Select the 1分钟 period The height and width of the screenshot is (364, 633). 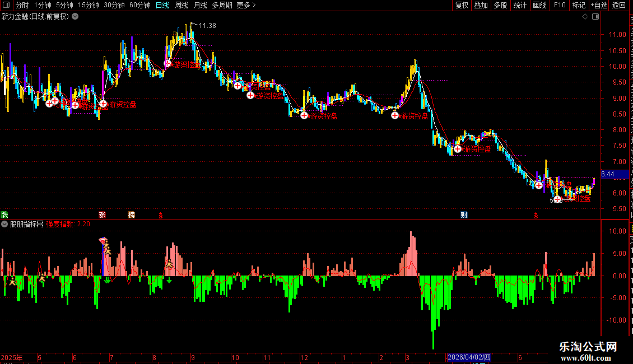pyautogui.click(x=43, y=5)
